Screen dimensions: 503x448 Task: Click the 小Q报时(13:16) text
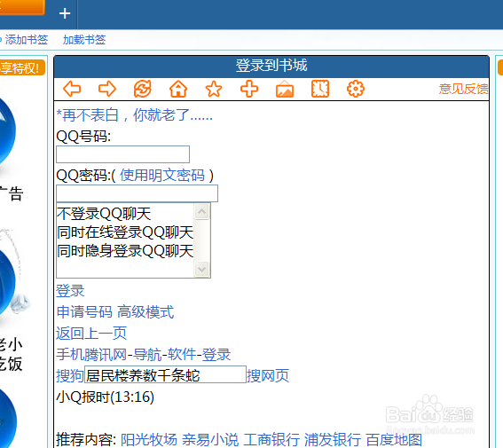tap(106, 397)
